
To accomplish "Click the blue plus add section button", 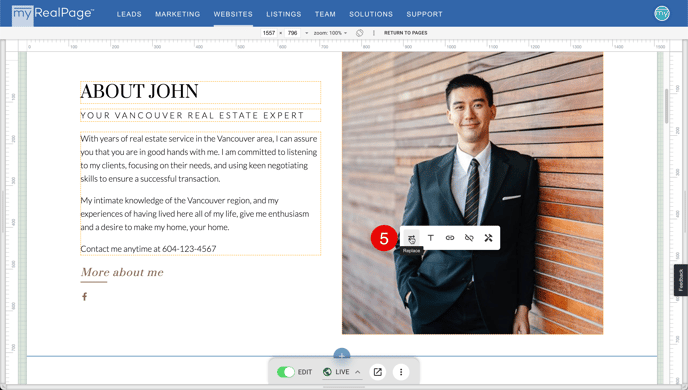I will [x=341, y=354].
